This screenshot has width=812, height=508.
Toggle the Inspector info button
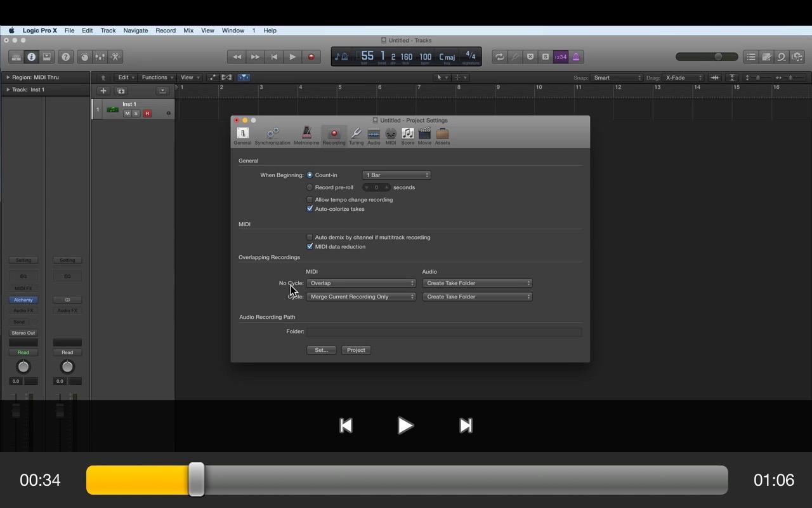(31, 57)
